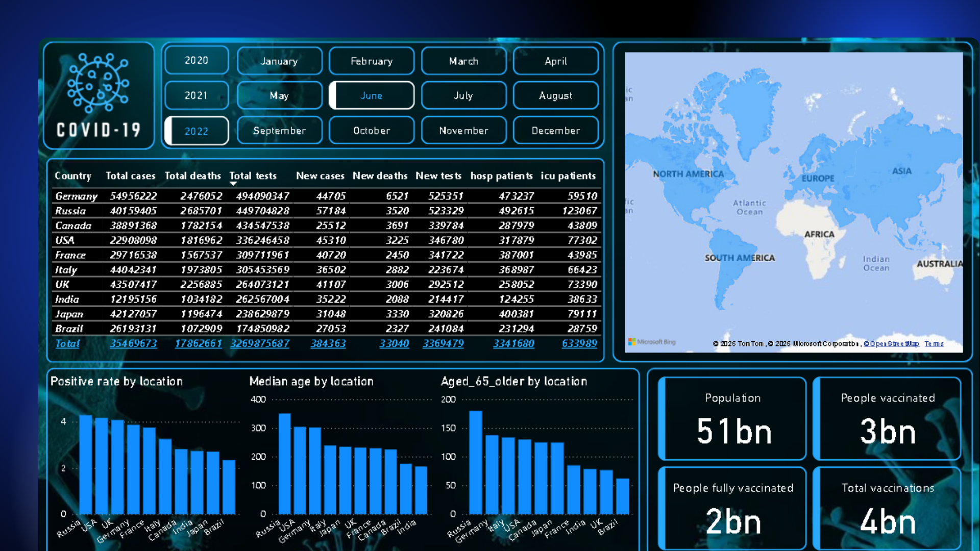Sort table by New deaths column header
The height and width of the screenshot is (551, 980).
coord(380,176)
